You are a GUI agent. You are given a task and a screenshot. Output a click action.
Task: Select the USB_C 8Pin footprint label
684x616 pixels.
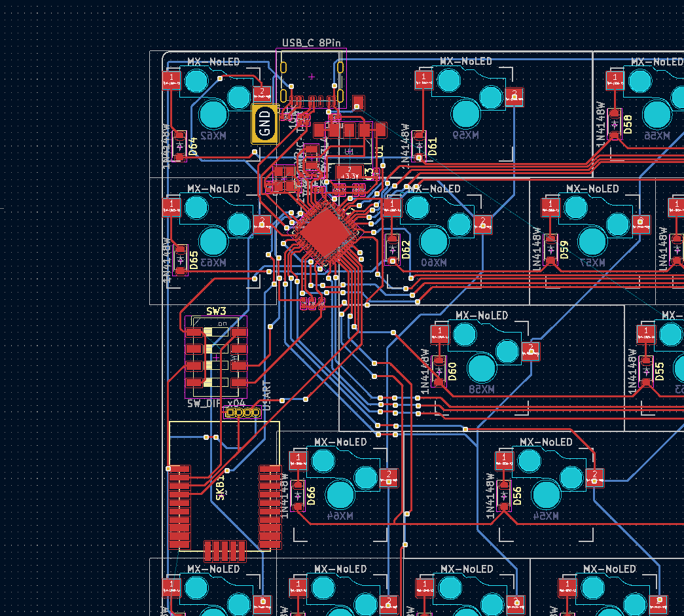[x=311, y=43]
